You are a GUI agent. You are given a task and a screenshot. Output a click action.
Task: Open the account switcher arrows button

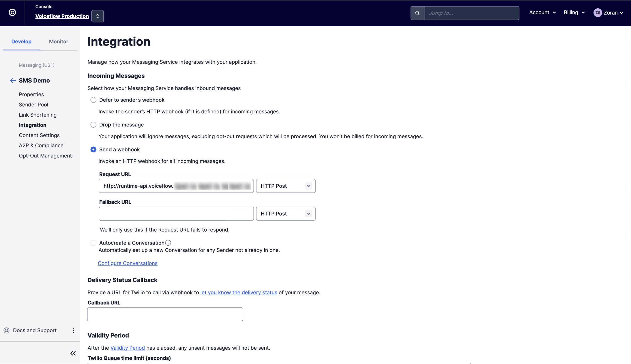(97, 16)
